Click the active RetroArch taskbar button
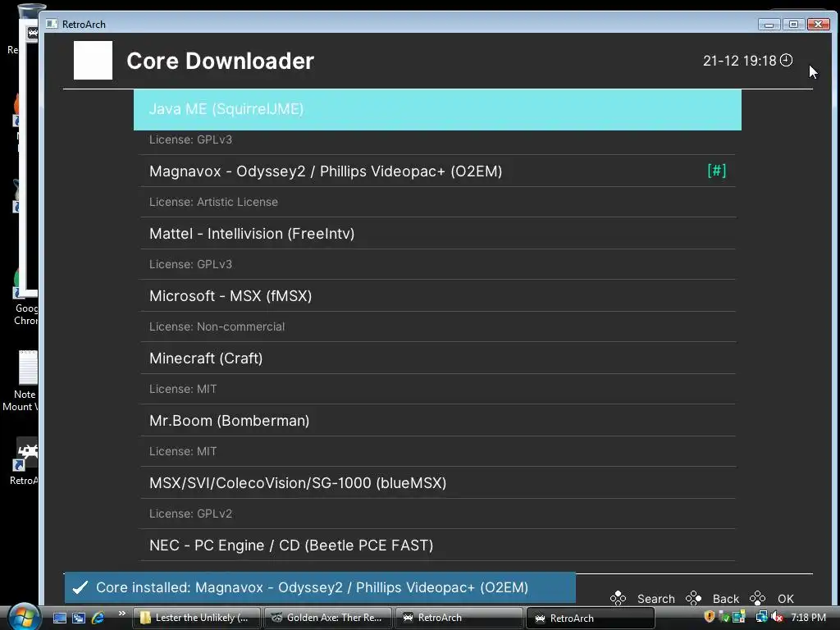Screen dimensions: 840x630 click(591, 618)
